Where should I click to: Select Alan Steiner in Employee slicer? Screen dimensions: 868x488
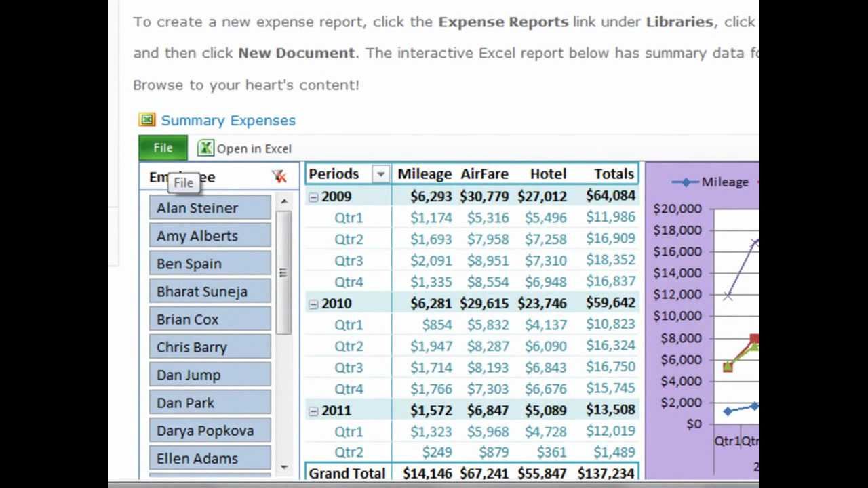(x=210, y=208)
